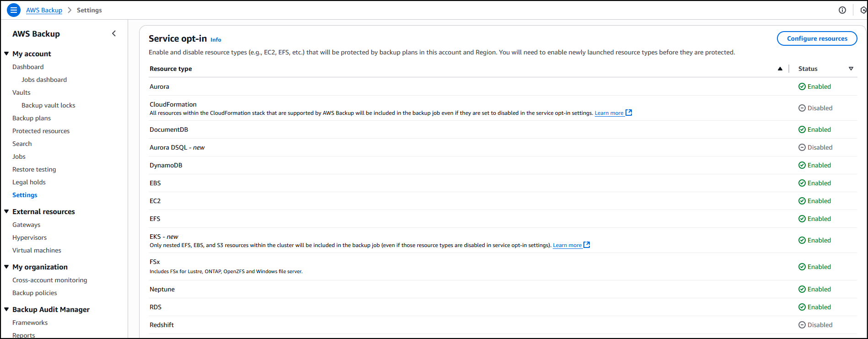This screenshot has width=868, height=339.
Task: Open the hamburger navigation menu icon
Action: pyautogui.click(x=14, y=10)
